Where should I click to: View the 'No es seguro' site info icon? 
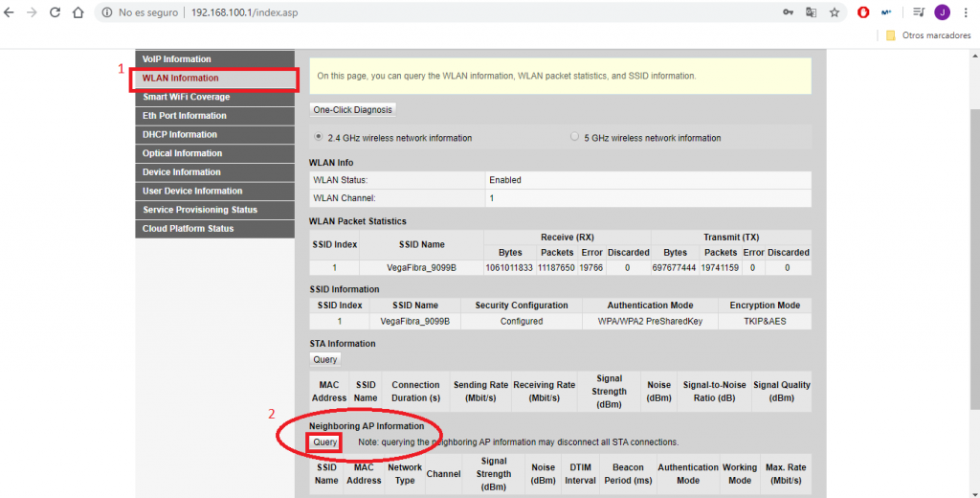(x=107, y=12)
